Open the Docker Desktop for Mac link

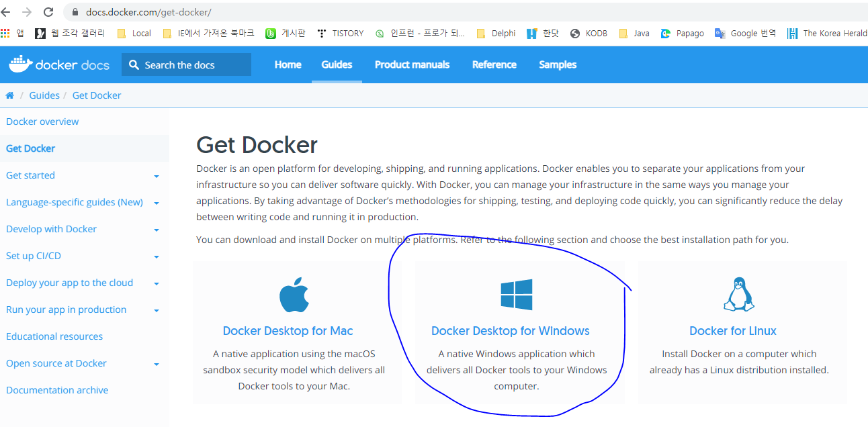pos(288,331)
